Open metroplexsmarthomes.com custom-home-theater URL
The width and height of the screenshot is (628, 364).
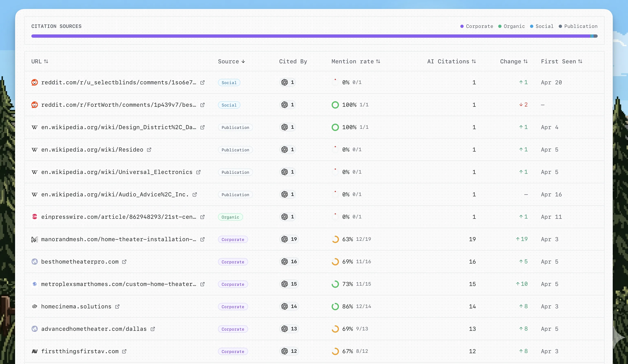pos(118,284)
